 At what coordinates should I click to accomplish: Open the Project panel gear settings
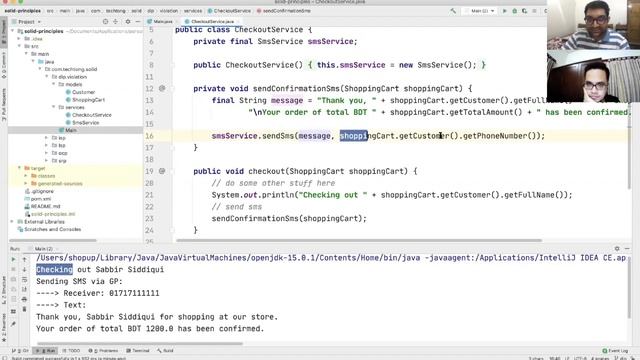tap(128, 22)
